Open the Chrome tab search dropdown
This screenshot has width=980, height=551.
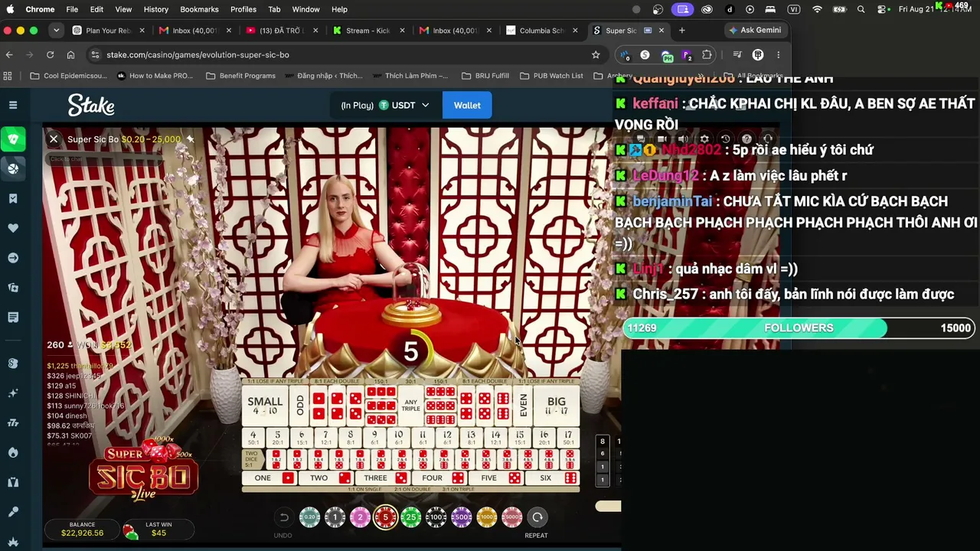point(56,31)
